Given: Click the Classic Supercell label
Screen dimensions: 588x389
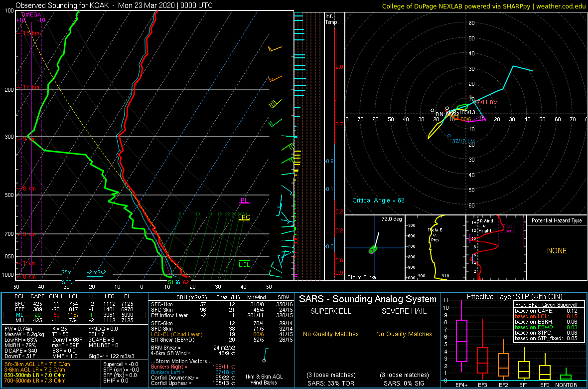Looking at the screenshot, I should coord(509,229).
